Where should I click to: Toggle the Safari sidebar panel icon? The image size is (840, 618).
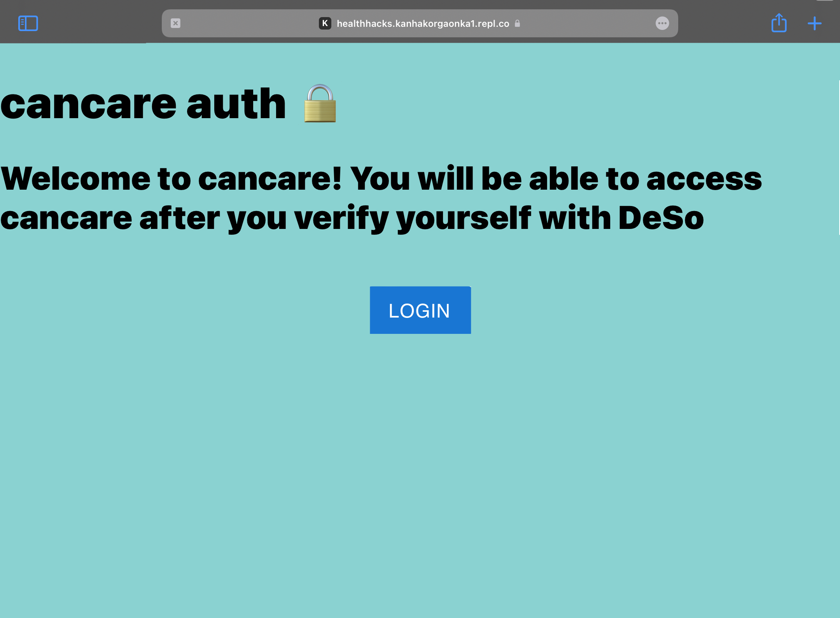[x=28, y=23]
